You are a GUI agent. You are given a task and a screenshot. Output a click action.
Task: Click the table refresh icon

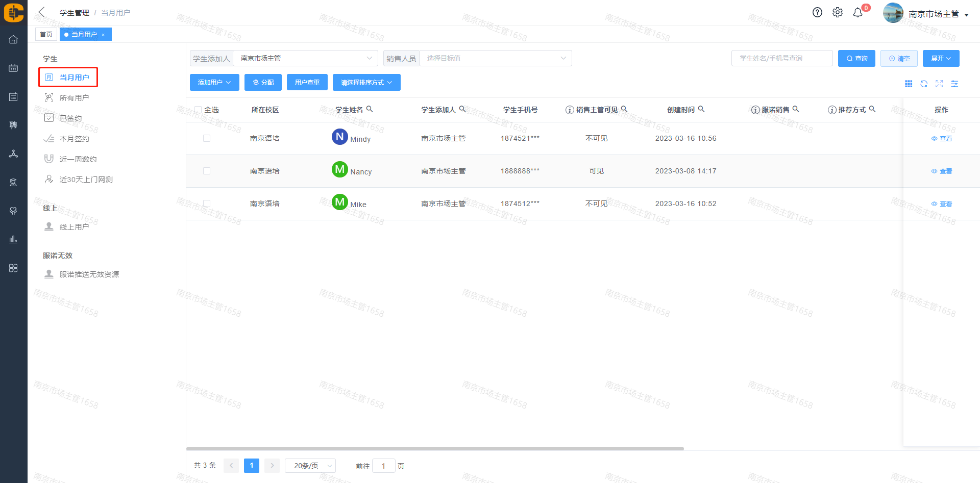[924, 84]
